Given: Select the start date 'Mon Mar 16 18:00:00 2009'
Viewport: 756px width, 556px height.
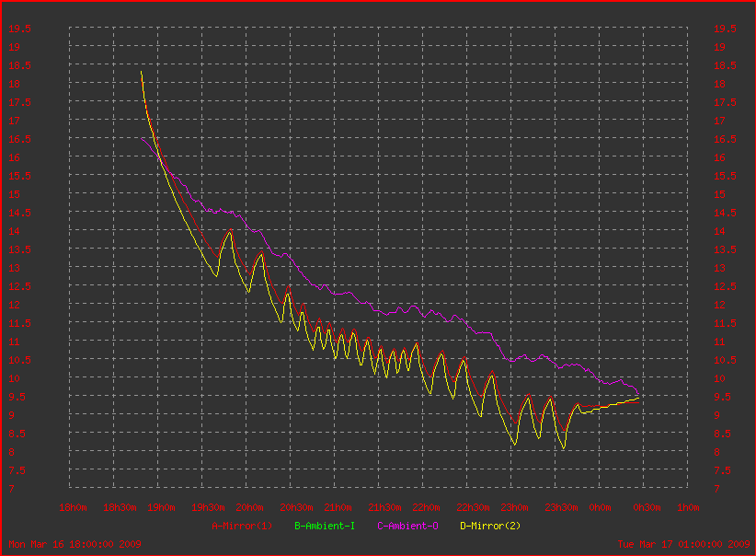Looking at the screenshot, I should (74, 544).
